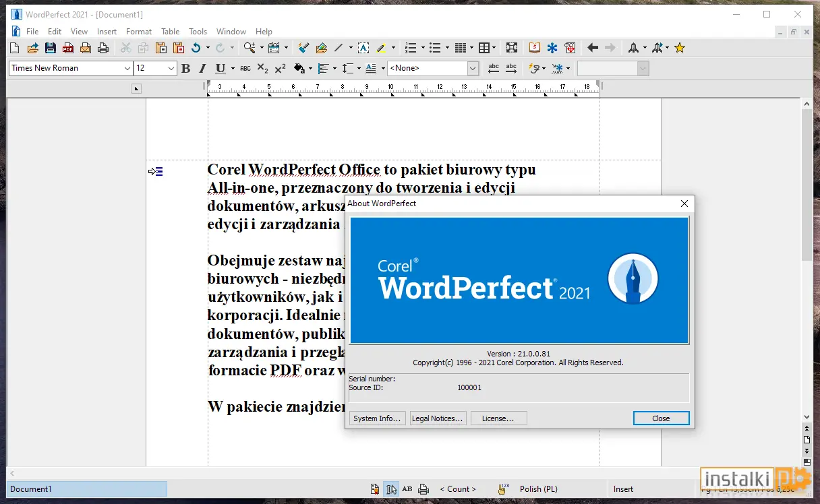820x504 pixels.
Task: Click the < Count > word count button
Action: (x=458, y=489)
